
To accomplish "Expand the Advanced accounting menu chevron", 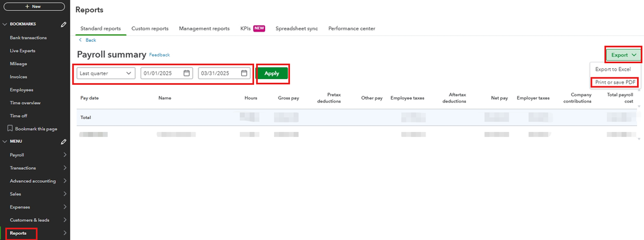I will tap(65, 181).
